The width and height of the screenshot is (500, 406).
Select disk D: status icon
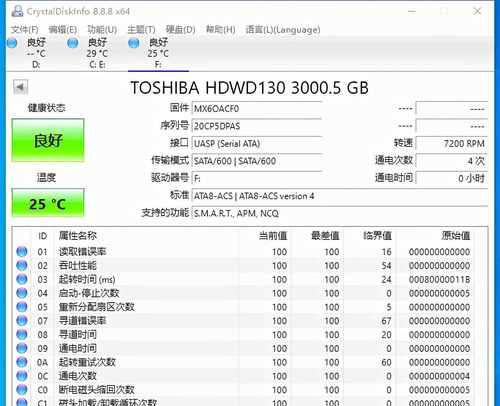coord(12,43)
